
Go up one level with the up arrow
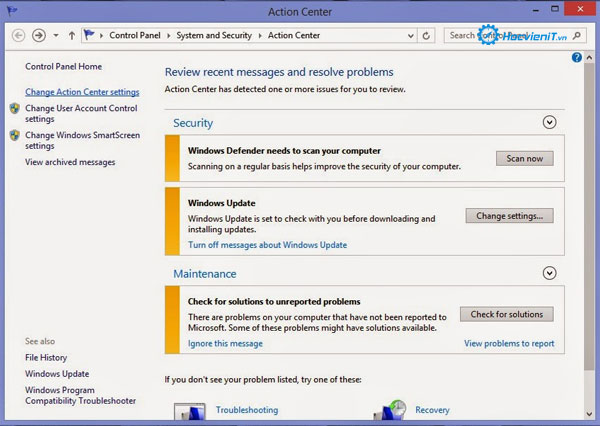72,36
